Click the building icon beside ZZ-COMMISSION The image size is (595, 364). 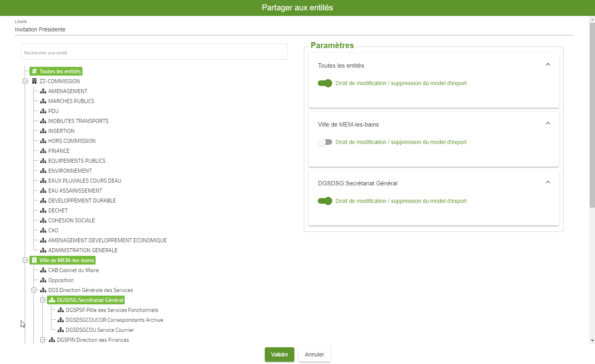35,81
